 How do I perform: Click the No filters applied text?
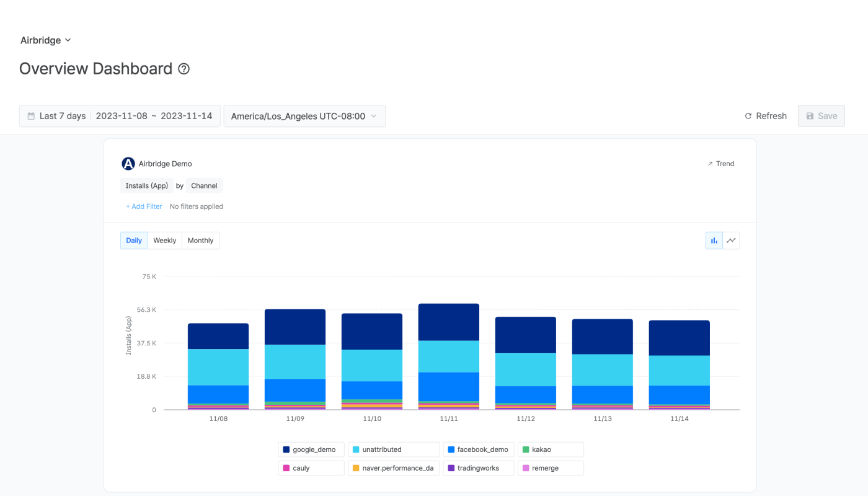(x=197, y=206)
